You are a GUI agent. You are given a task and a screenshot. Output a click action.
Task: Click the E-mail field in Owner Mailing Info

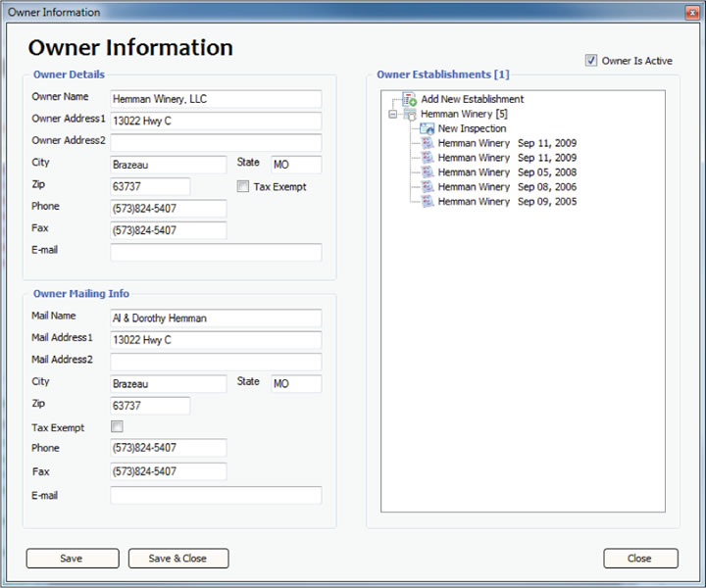pos(216,495)
